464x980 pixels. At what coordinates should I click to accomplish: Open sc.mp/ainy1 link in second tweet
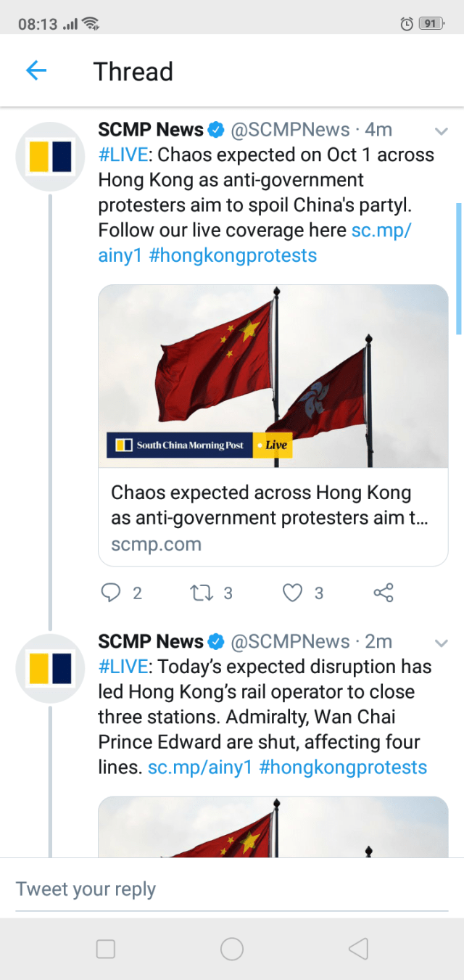coord(200,767)
